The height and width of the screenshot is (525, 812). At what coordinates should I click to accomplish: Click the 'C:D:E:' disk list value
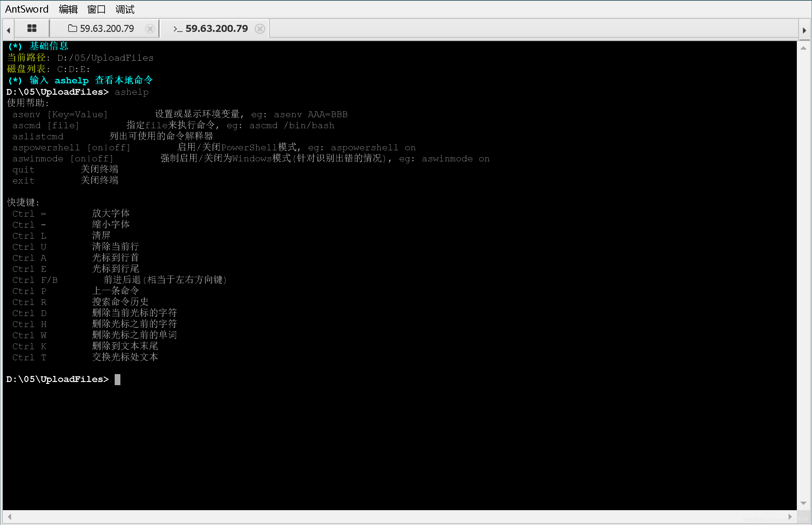74,69
